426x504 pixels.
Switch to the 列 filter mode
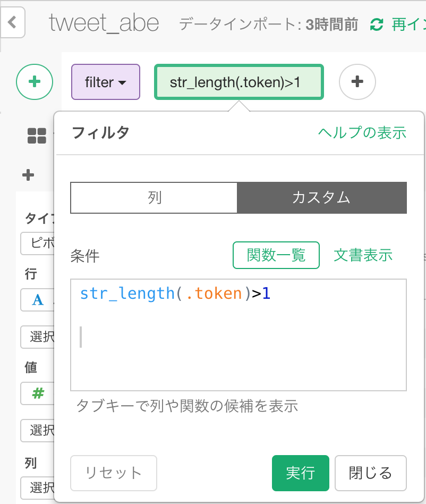pos(154,198)
